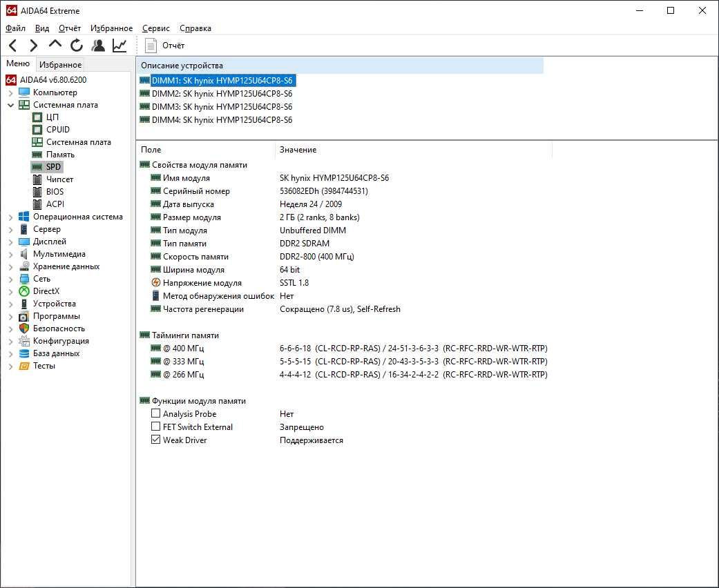Click the Хранение данных disk icon
Image resolution: width=719 pixels, height=588 pixels.
[24, 266]
